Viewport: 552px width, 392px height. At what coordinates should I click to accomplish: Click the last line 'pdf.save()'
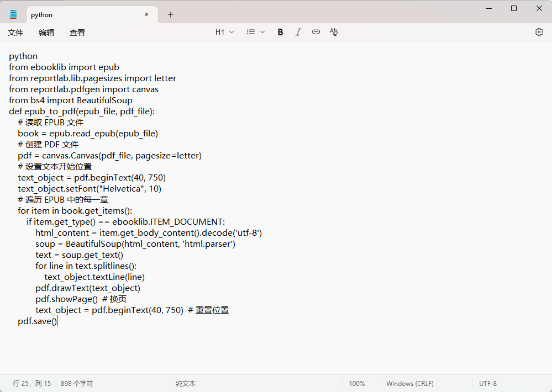pyautogui.click(x=38, y=321)
